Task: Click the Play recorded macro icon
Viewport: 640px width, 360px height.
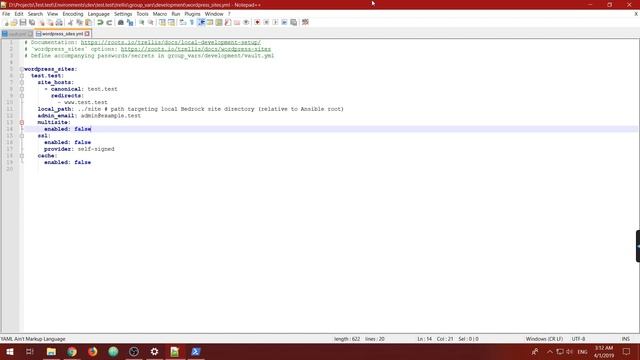Action: (275, 22)
